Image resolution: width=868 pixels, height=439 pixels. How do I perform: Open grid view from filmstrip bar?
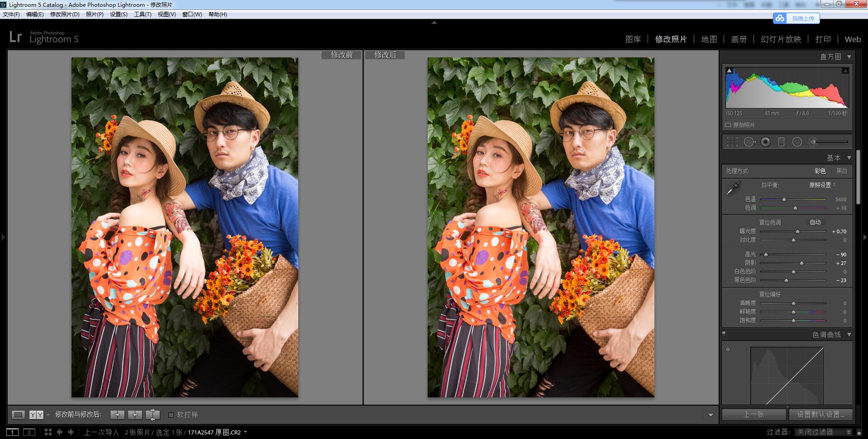coord(48,432)
